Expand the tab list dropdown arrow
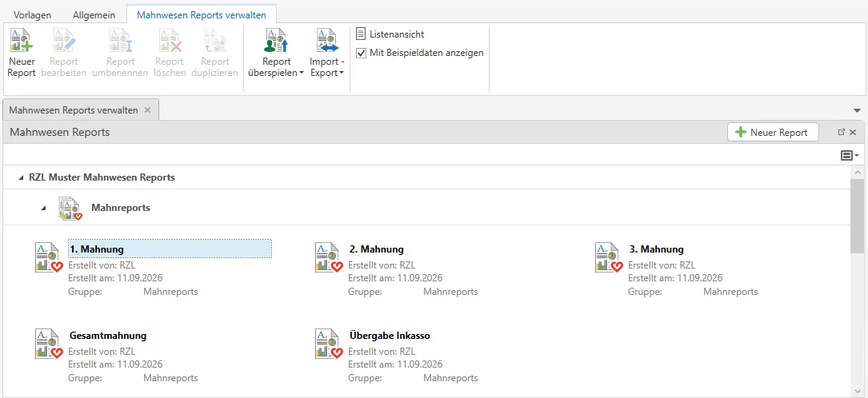868x398 pixels. 857,110
